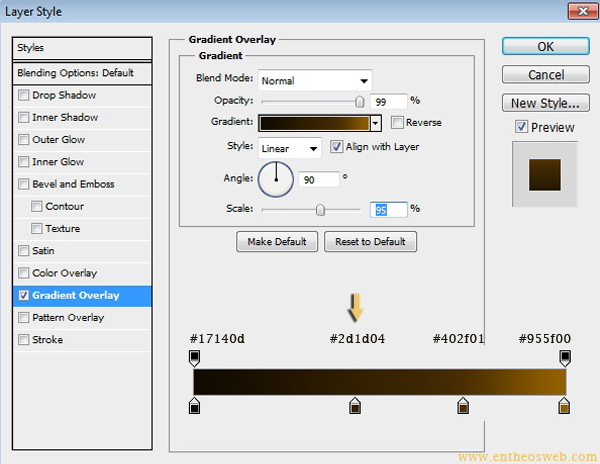
Task: Uncheck the Align with Layer option
Action: click(x=336, y=147)
